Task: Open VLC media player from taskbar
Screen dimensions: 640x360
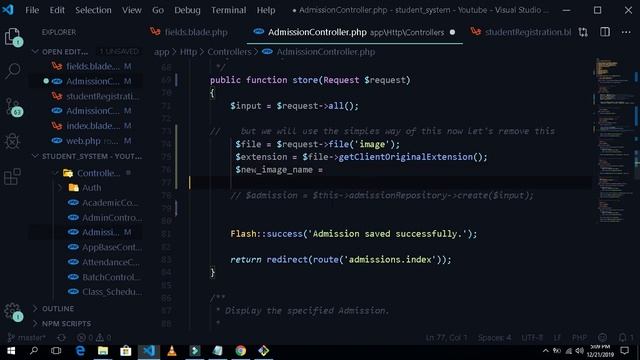Action: 172,351
